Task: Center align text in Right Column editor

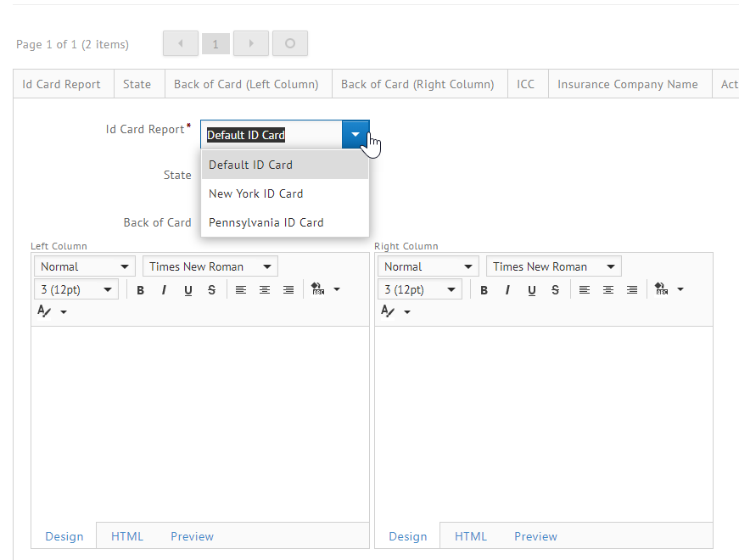Action: point(608,290)
